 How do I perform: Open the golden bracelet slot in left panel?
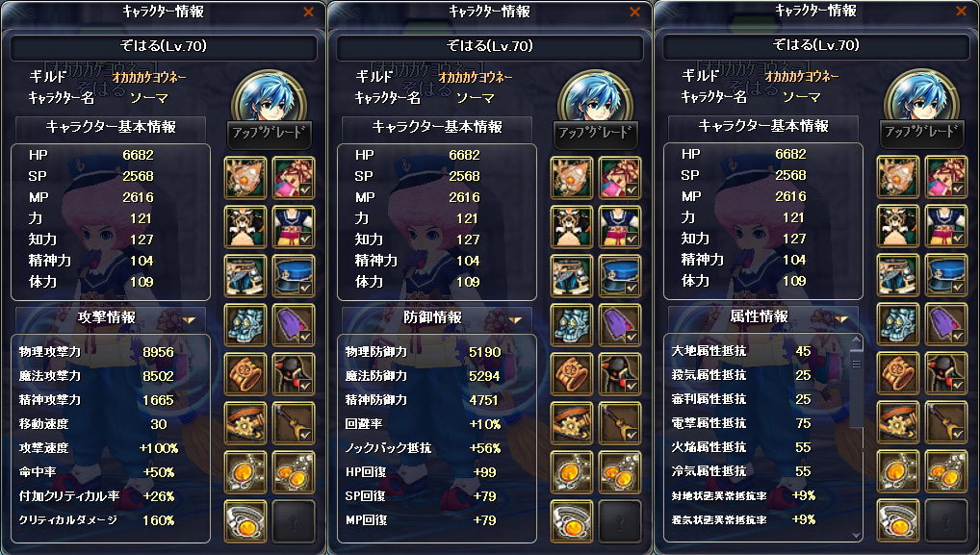pyautogui.click(x=245, y=374)
